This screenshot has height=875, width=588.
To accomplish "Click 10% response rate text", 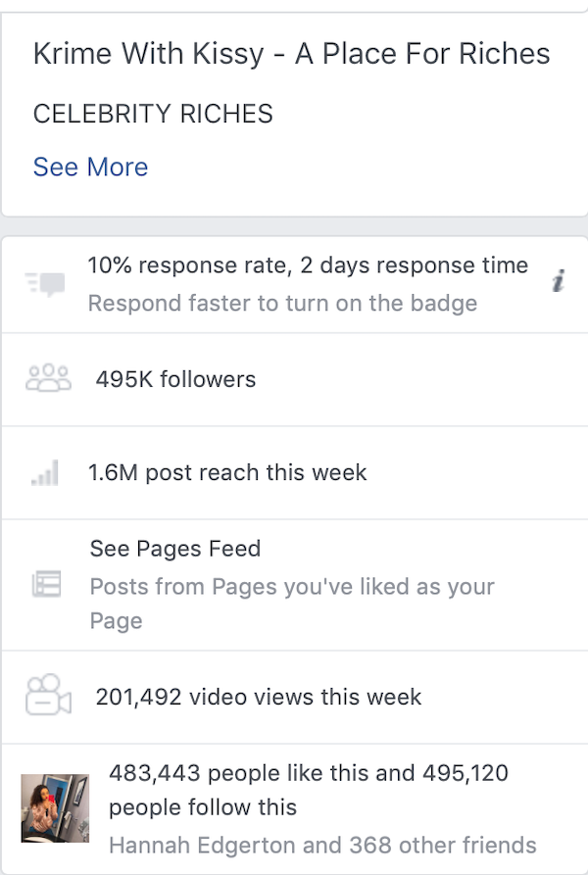I will coord(308,266).
